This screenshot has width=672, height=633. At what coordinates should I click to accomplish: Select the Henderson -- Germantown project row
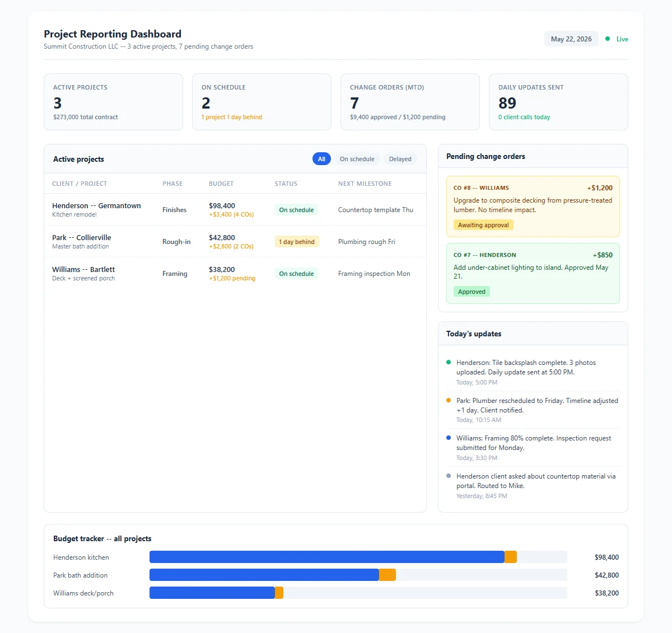pyautogui.click(x=235, y=210)
